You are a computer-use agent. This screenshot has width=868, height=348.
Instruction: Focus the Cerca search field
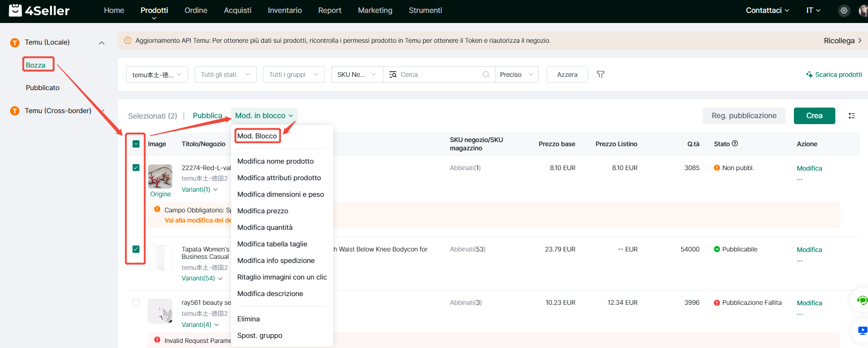point(439,74)
